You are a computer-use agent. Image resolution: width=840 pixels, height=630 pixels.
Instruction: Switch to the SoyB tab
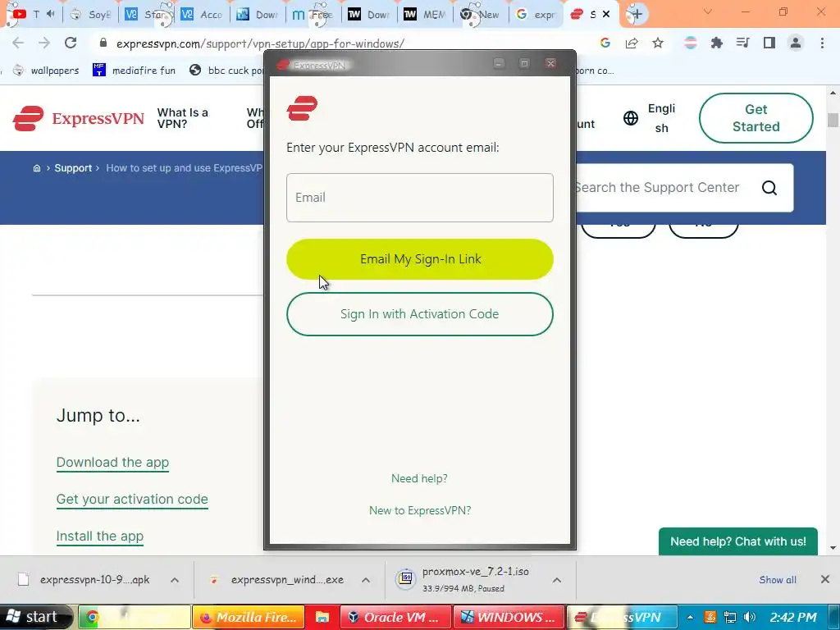point(91,15)
